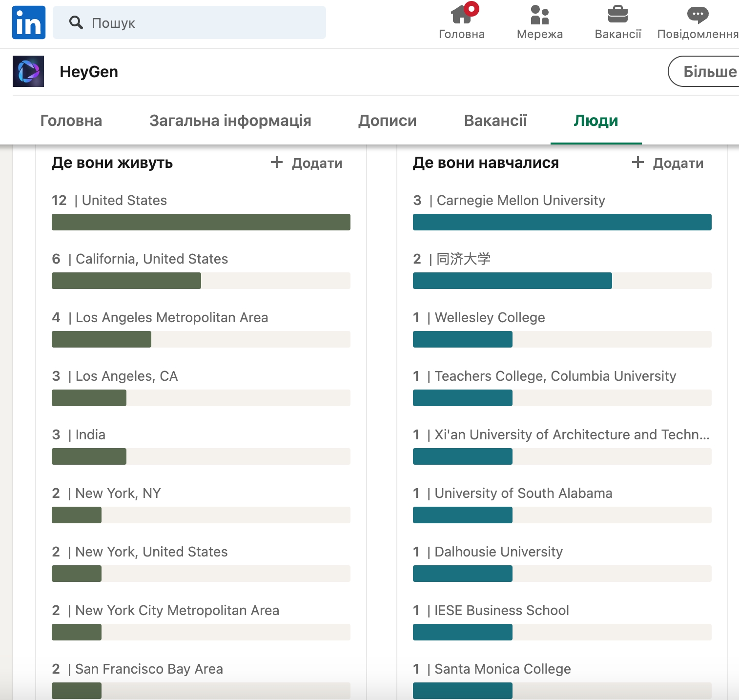Click the HeyGen company name
739x700 pixels.
click(x=89, y=72)
